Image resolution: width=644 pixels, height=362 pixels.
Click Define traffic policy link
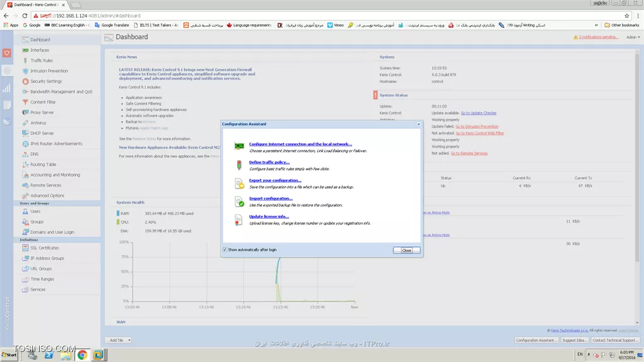(269, 162)
